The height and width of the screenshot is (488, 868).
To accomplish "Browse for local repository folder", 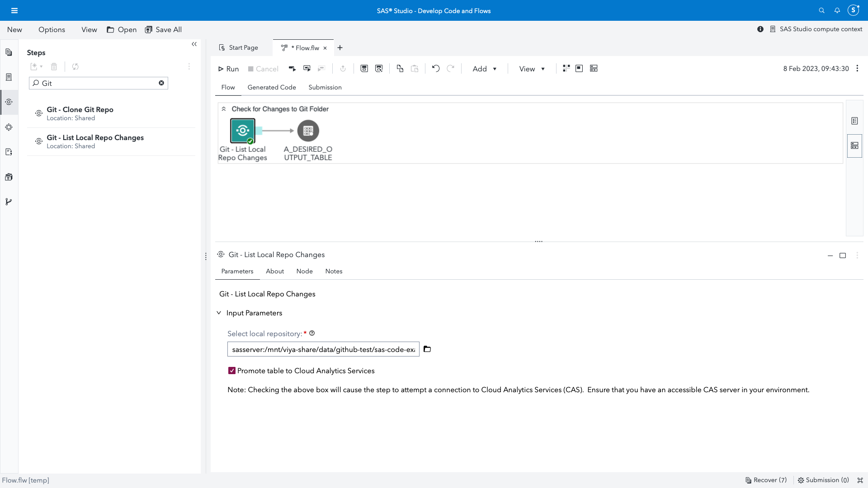I will coord(427,349).
